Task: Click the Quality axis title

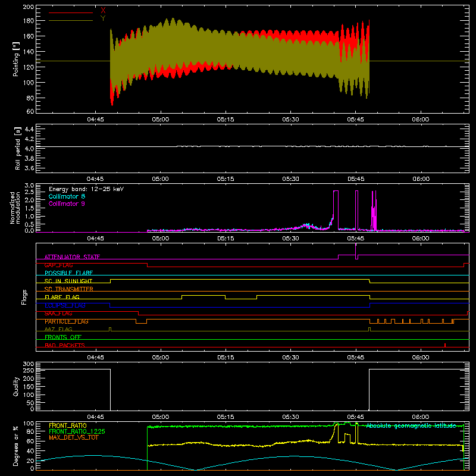Action: click(16, 386)
